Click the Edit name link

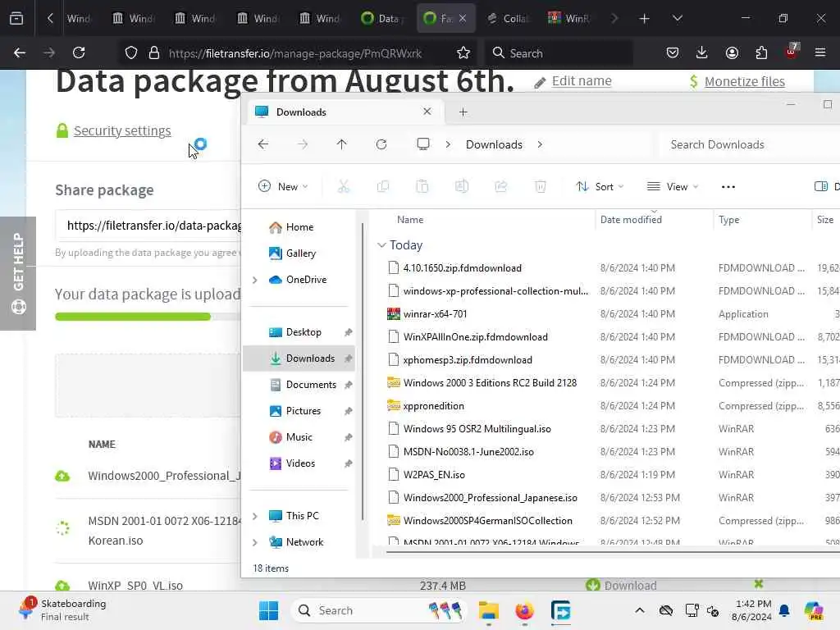point(582,81)
